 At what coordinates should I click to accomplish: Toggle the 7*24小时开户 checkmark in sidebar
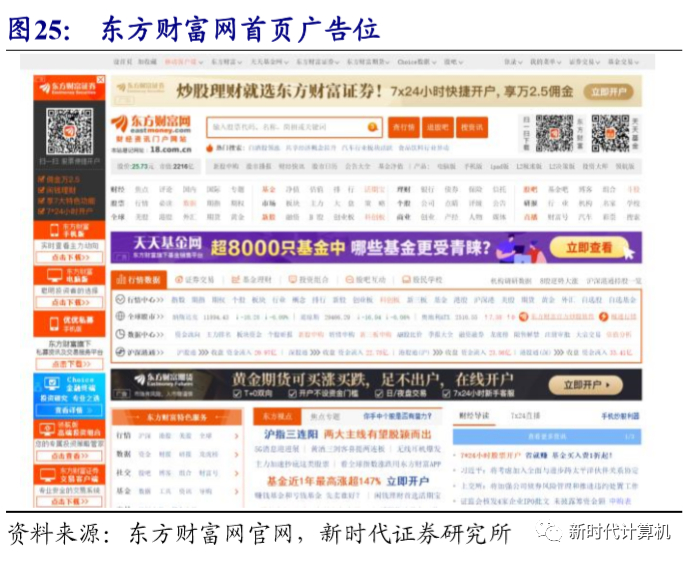pos(41,212)
